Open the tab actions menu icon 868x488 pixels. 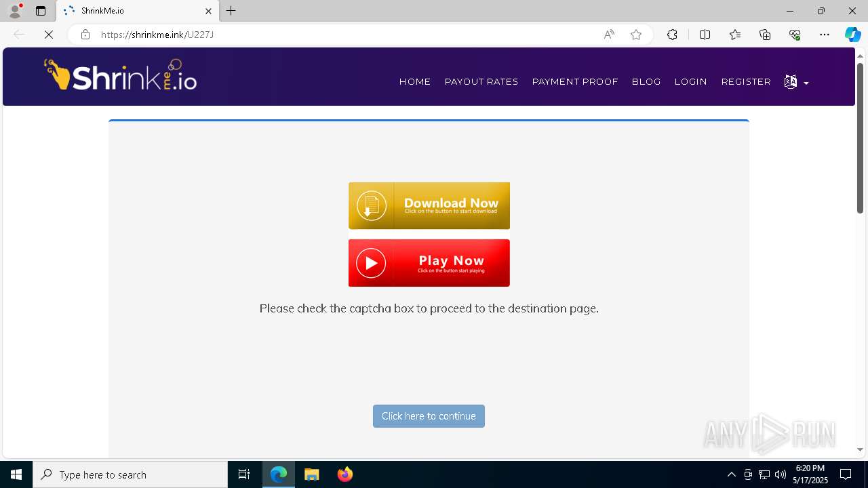(x=41, y=11)
